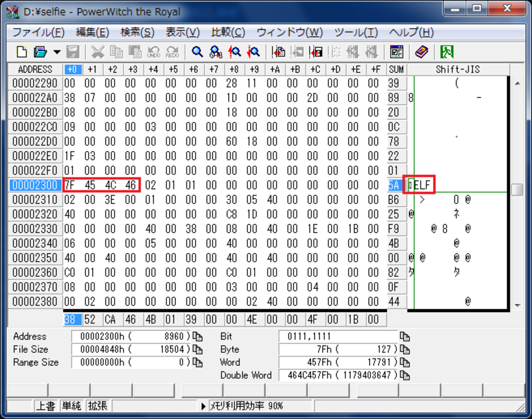This screenshot has width=532, height=419.
Task: Click the Address value field 00002300h
Action: (131, 336)
